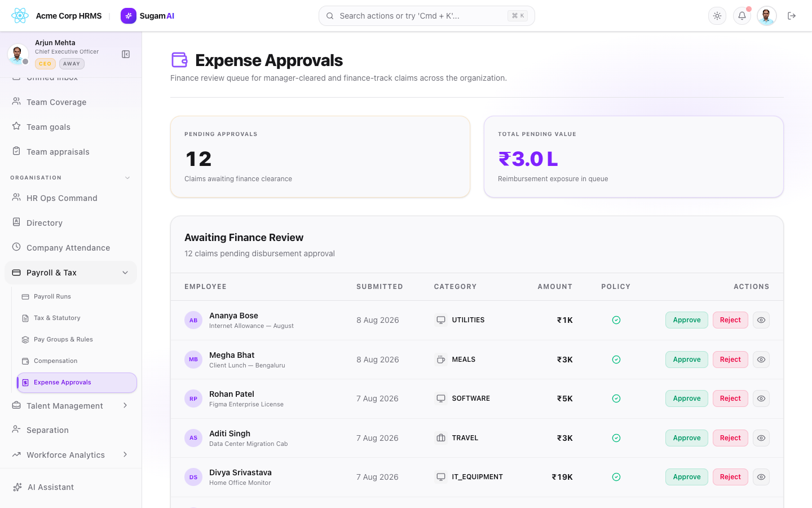Click the Expense Approvals wallet heading icon
Image resolution: width=812 pixels, height=508 pixels.
pos(179,60)
